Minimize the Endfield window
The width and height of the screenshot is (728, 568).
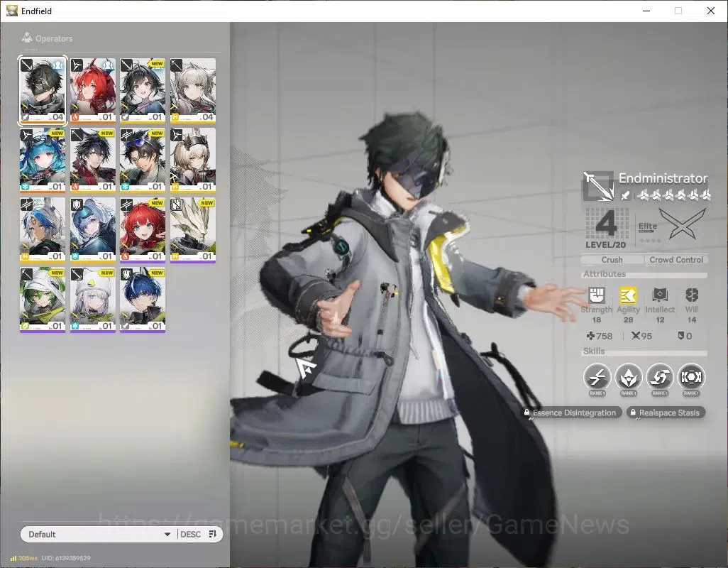pyautogui.click(x=646, y=11)
